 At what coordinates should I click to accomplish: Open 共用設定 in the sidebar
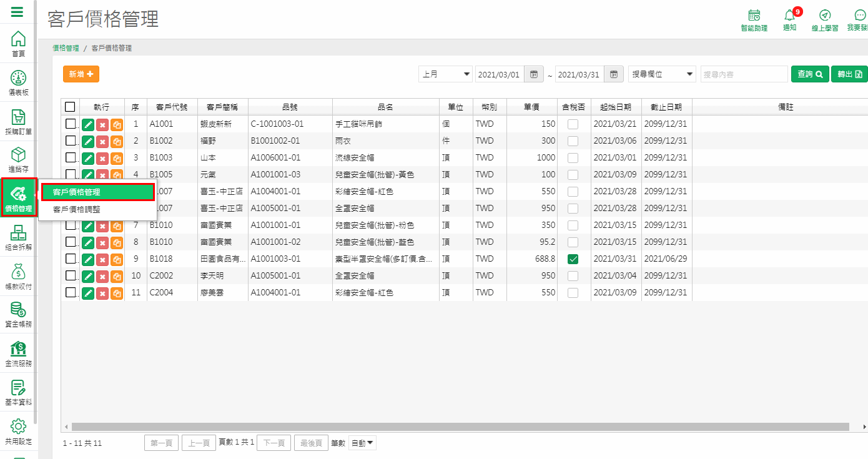(19, 432)
